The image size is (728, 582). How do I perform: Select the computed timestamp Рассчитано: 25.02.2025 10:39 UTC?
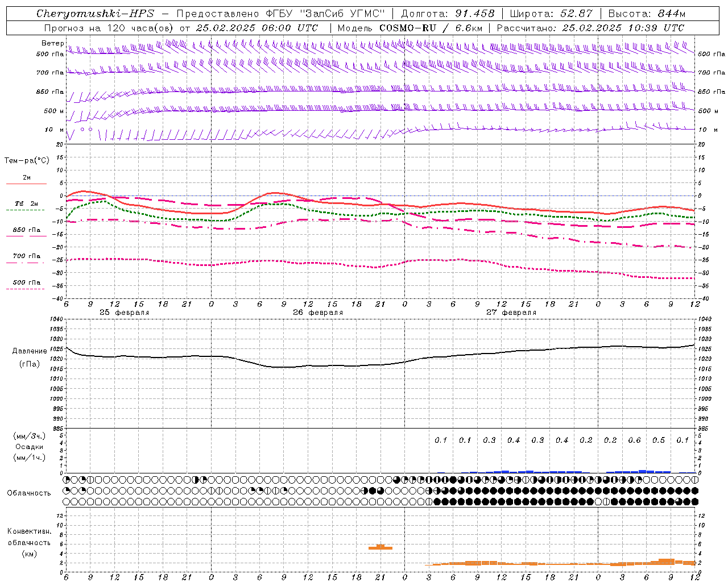click(591, 28)
